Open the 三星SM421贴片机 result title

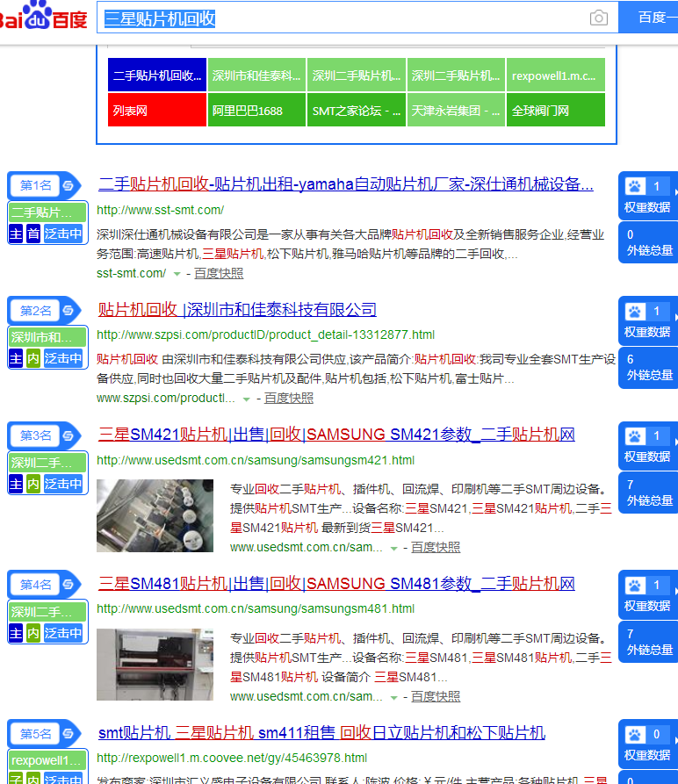pos(336,434)
